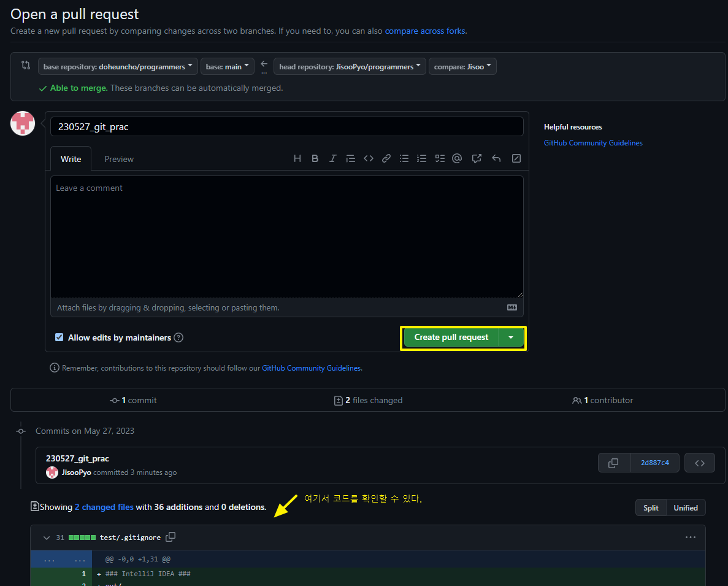Click the test/.gitignore file name
The height and width of the screenshot is (586, 728).
click(130, 538)
